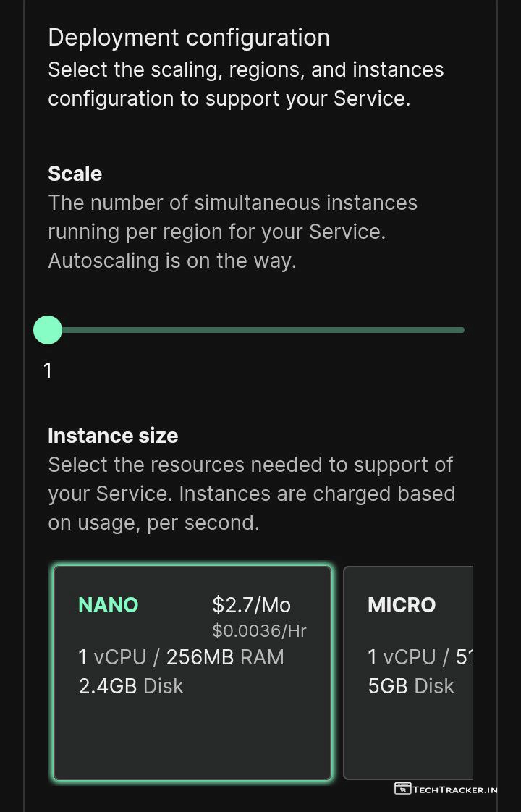This screenshot has width=521, height=812.
Task: Click the MICRO plan title
Action: [x=402, y=605]
